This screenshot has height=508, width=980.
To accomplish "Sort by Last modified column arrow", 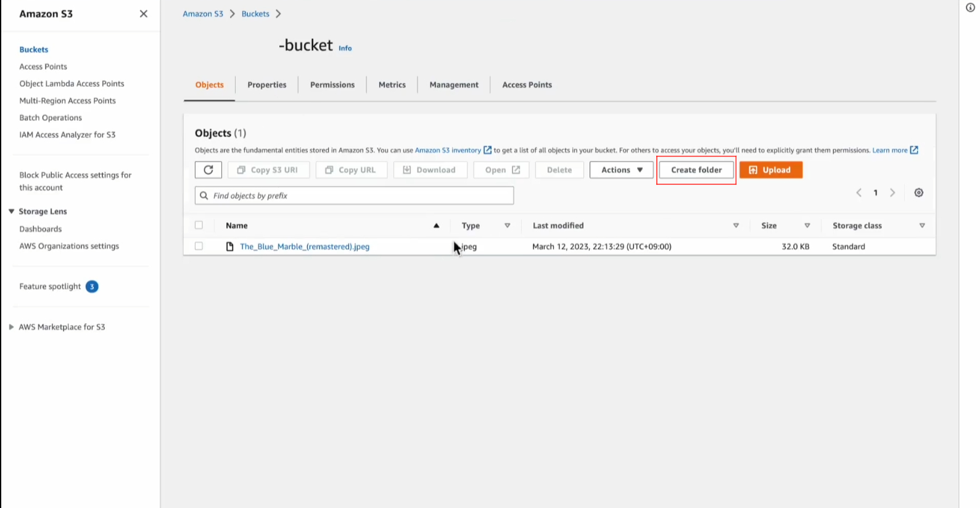I will click(x=736, y=226).
